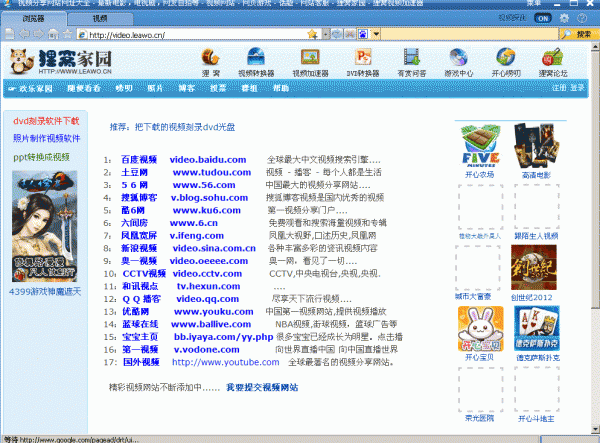Open the 开心农场 Five Minutes thumbnail

(x=480, y=145)
